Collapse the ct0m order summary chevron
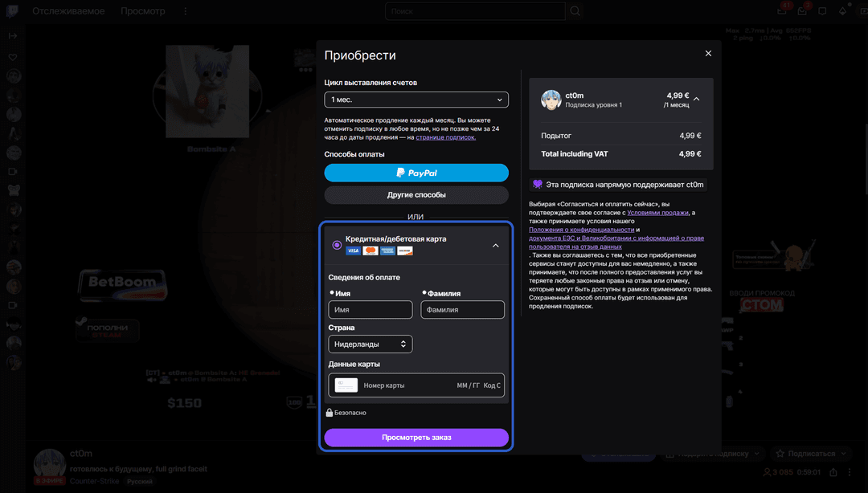 point(697,99)
